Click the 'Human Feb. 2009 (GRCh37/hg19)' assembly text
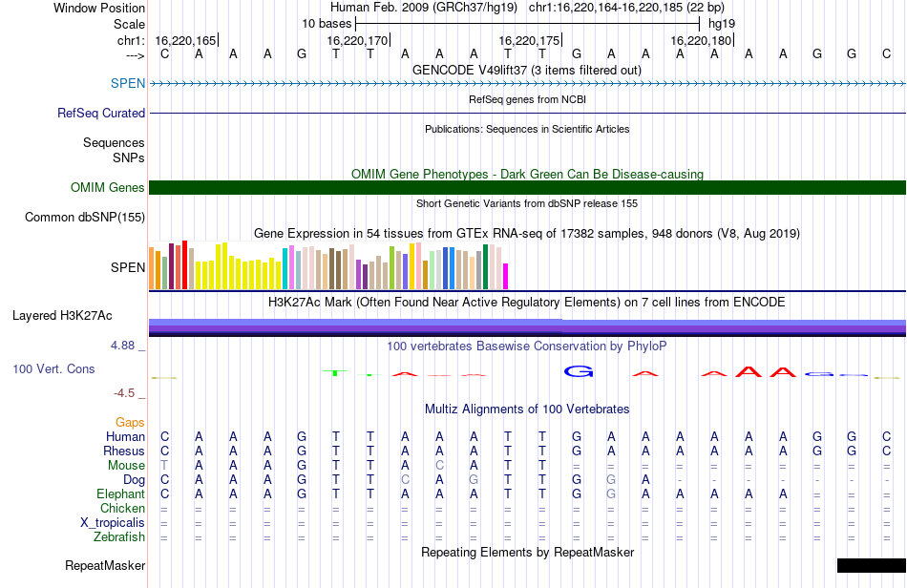This screenshot has height=588, width=907. click(424, 8)
